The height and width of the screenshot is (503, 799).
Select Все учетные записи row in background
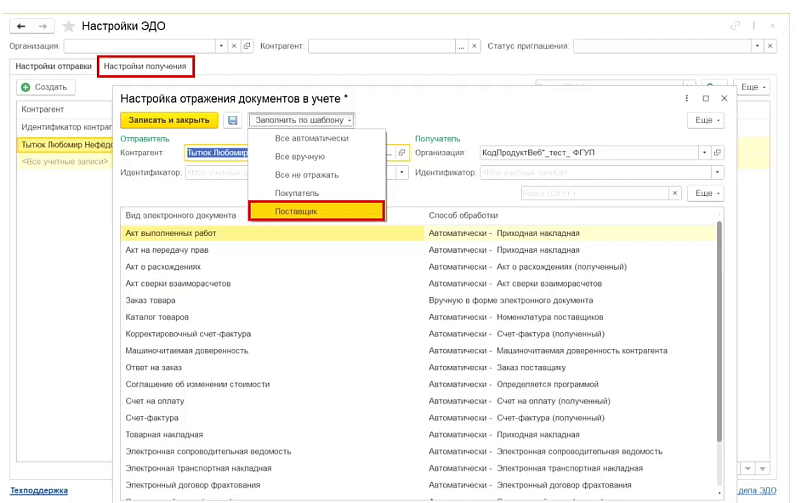coord(65,162)
